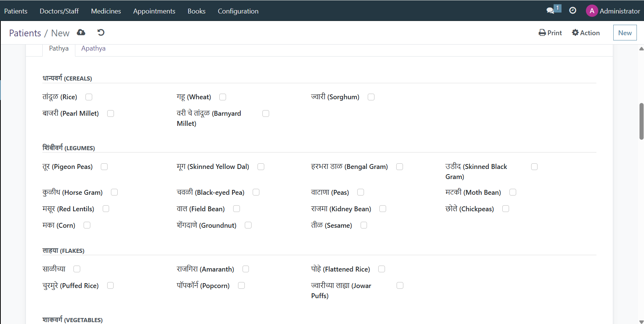Viewport: 644px width, 324px height.
Task: Check the Rice checkbox
Action: [89, 97]
